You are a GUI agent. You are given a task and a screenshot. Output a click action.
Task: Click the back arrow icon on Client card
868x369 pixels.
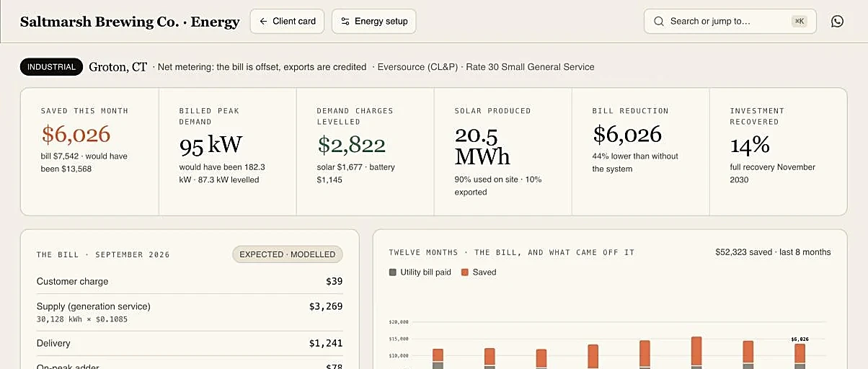(263, 22)
